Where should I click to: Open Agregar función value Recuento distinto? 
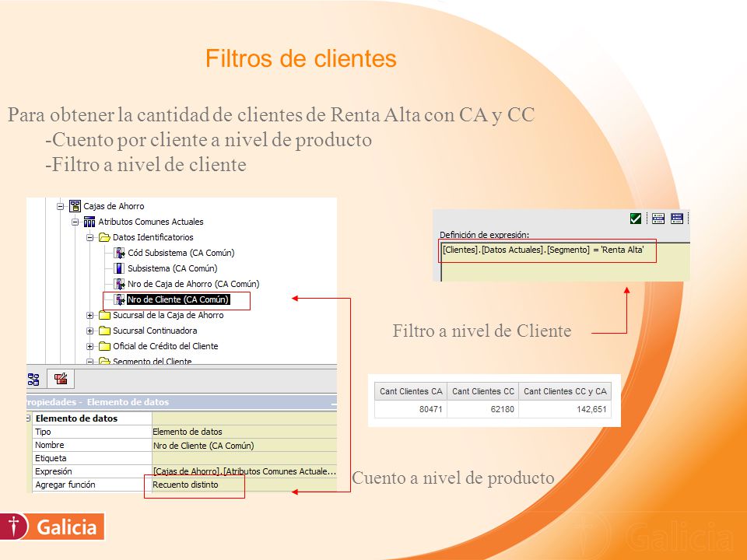[244, 485]
